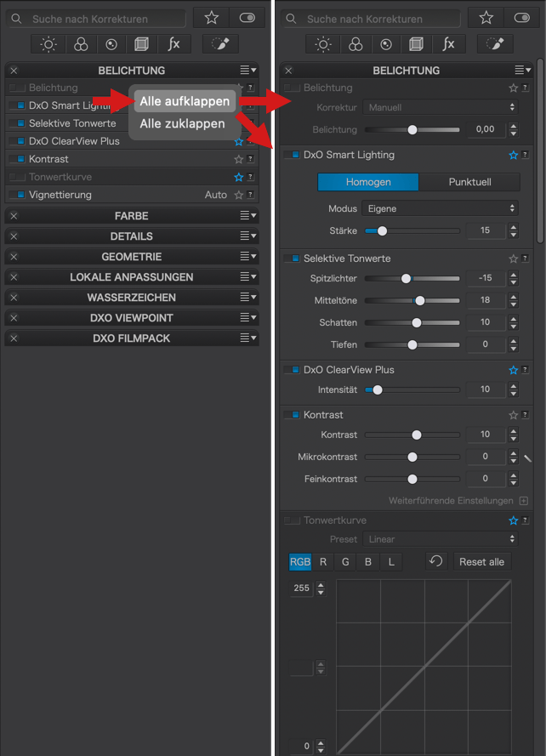Click the star beside Kontrast in the left list
This screenshot has width=546, height=756.
coord(238,159)
